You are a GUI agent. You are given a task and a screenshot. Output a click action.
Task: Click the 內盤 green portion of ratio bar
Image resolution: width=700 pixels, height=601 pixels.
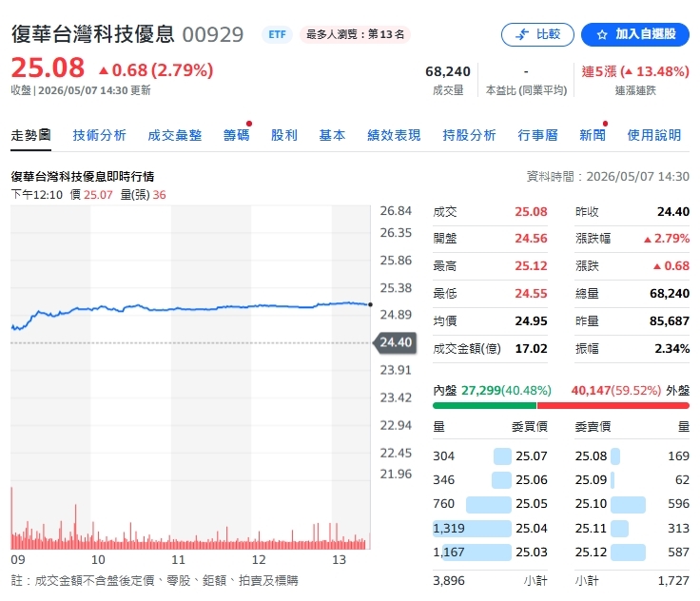tap(484, 405)
